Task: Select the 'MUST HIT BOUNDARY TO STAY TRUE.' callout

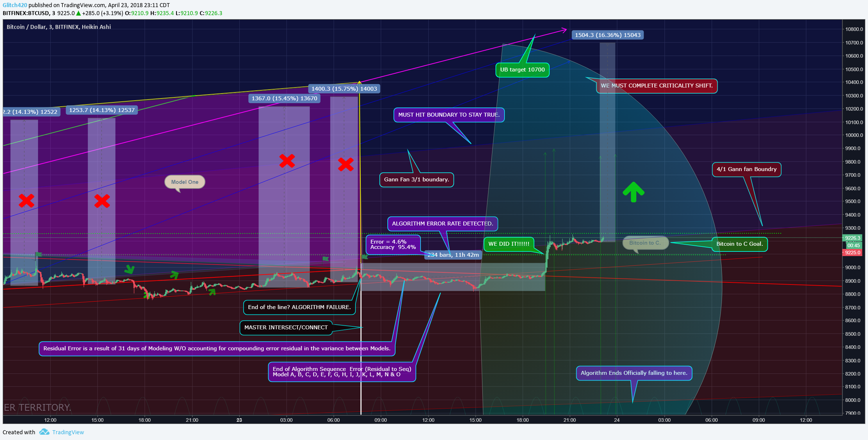Action: pyautogui.click(x=449, y=115)
